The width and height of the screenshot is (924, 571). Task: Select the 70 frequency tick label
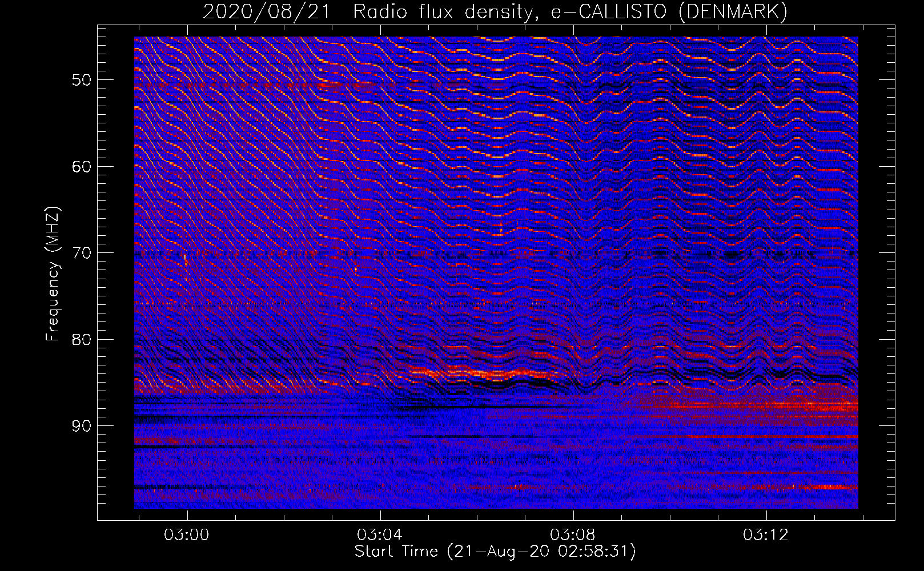81,253
